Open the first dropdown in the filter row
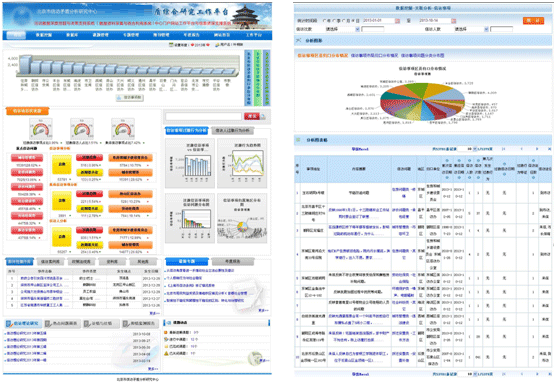 point(342,29)
